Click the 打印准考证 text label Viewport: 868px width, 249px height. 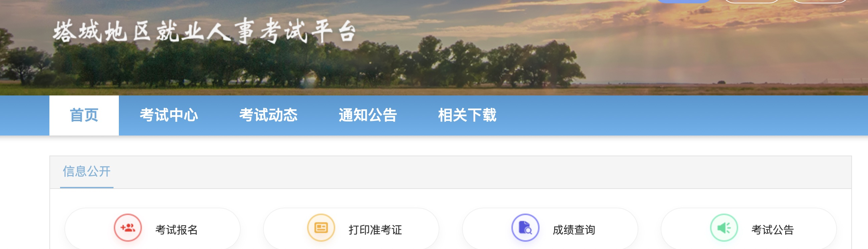coord(375,230)
